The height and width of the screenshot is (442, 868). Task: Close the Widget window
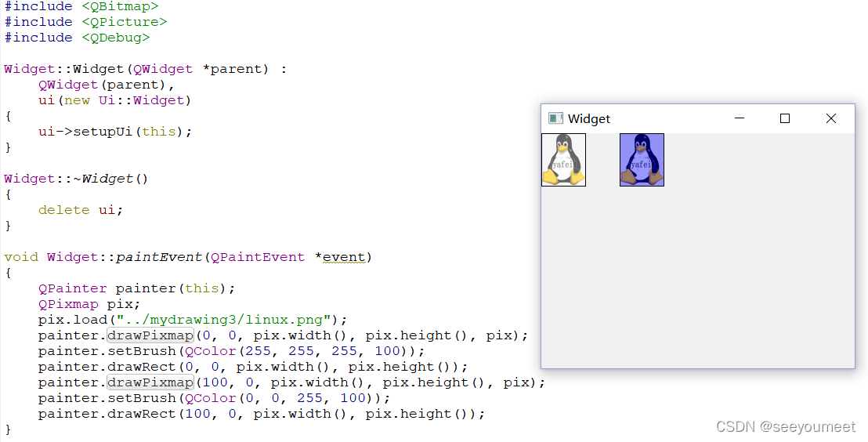[831, 118]
